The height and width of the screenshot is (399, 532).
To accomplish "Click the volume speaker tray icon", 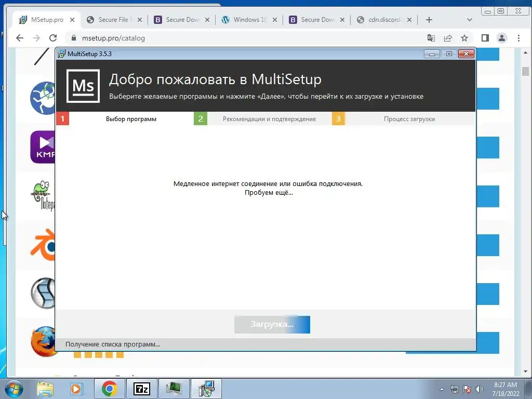I will [x=480, y=389].
